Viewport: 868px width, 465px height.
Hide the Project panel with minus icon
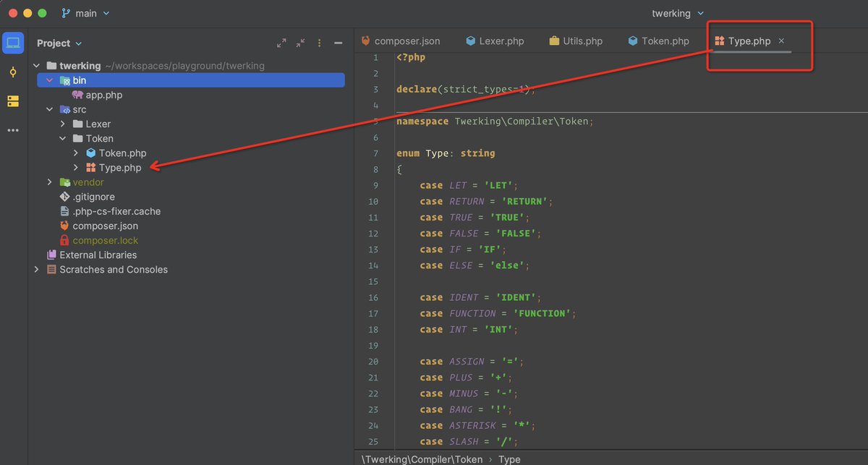tap(338, 43)
